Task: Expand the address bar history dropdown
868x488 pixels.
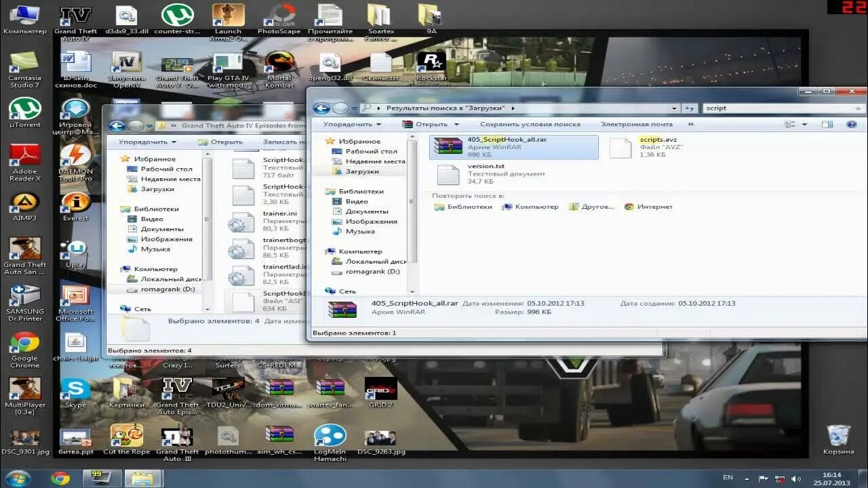Action: 674,108
